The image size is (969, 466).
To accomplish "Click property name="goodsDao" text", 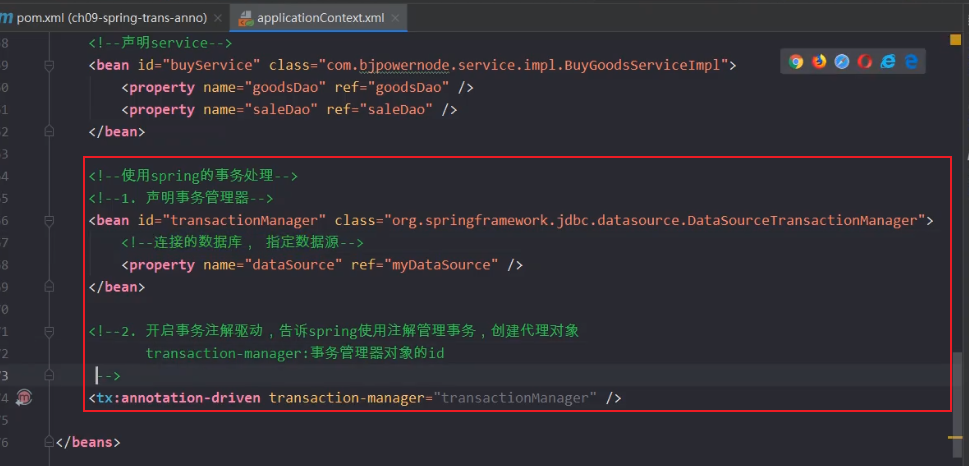I will [264, 87].
